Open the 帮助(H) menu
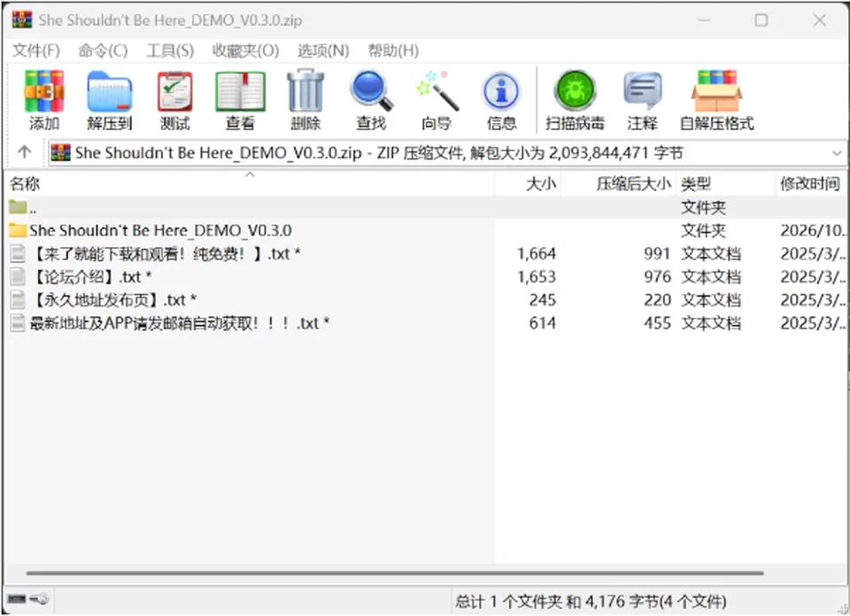Screen dimensions: 850x616 (x=393, y=50)
